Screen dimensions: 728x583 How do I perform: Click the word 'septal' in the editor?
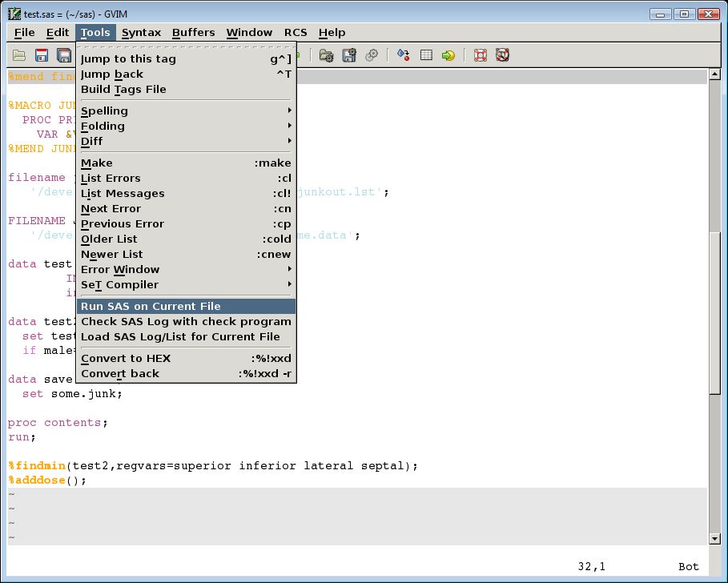(x=383, y=465)
